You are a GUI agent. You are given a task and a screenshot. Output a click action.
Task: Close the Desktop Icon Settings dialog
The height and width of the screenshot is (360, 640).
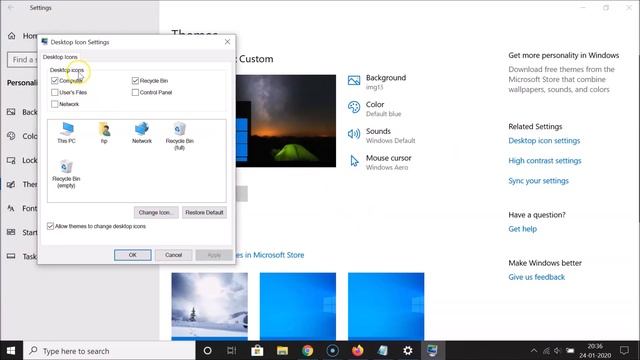click(227, 42)
